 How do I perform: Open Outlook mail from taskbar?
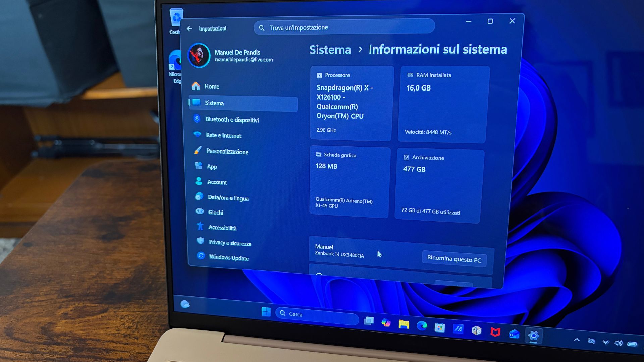(x=514, y=334)
